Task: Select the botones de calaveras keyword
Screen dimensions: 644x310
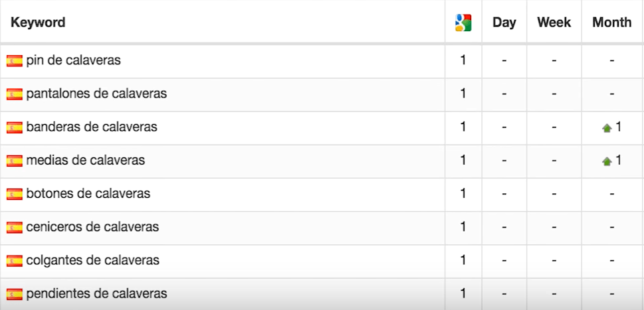Action: pos(88,194)
